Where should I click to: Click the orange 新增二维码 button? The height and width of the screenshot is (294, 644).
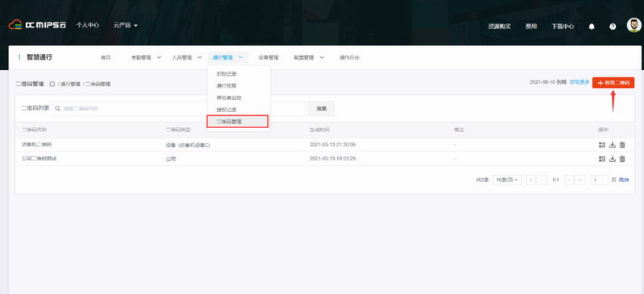[613, 83]
